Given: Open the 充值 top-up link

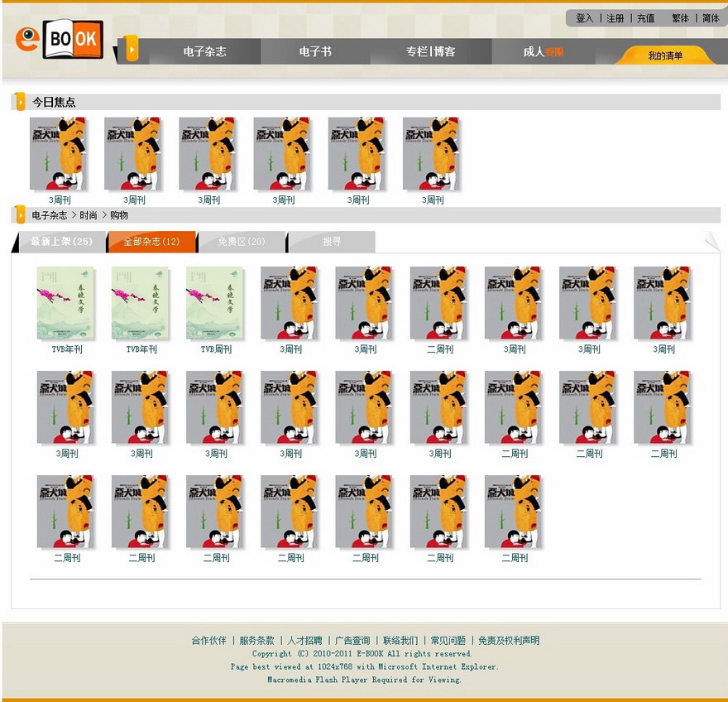Looking at the screenshot, I should [645, 18].
